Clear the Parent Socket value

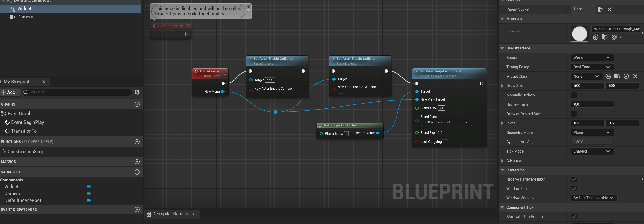pyautogui.click(x=610, y=9)
